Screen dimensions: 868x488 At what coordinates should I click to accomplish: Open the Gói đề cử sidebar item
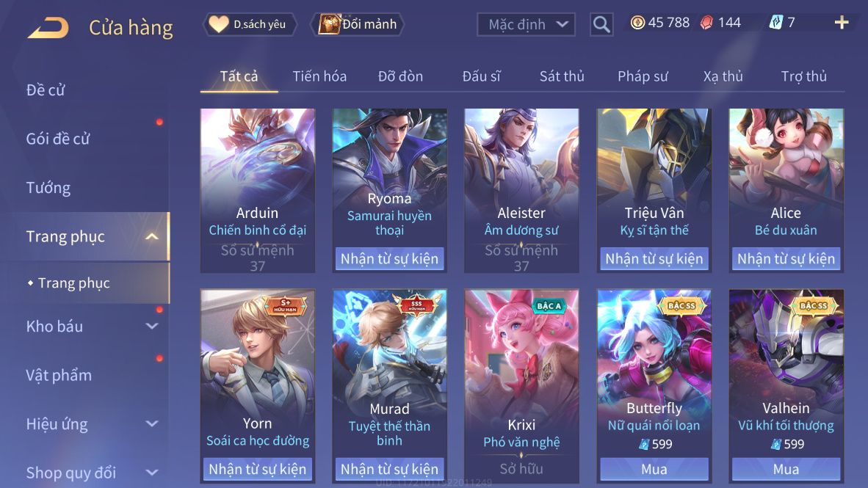point(57,139)
